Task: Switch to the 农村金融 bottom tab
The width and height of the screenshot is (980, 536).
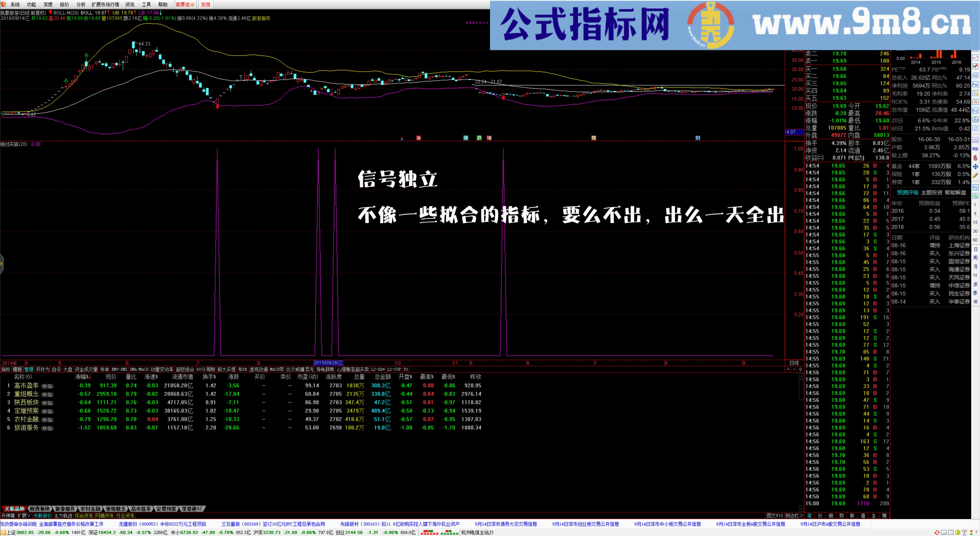Action: (90, 509)
